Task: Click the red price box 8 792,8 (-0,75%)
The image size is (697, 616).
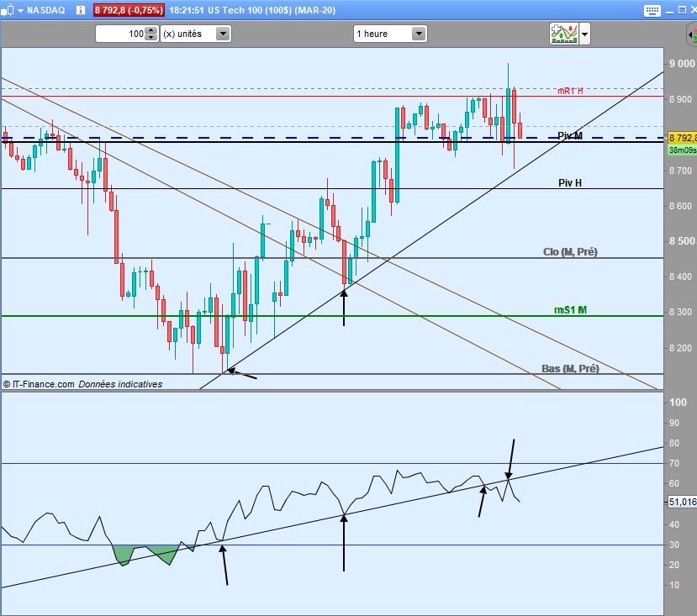Action: coord(129,10)
